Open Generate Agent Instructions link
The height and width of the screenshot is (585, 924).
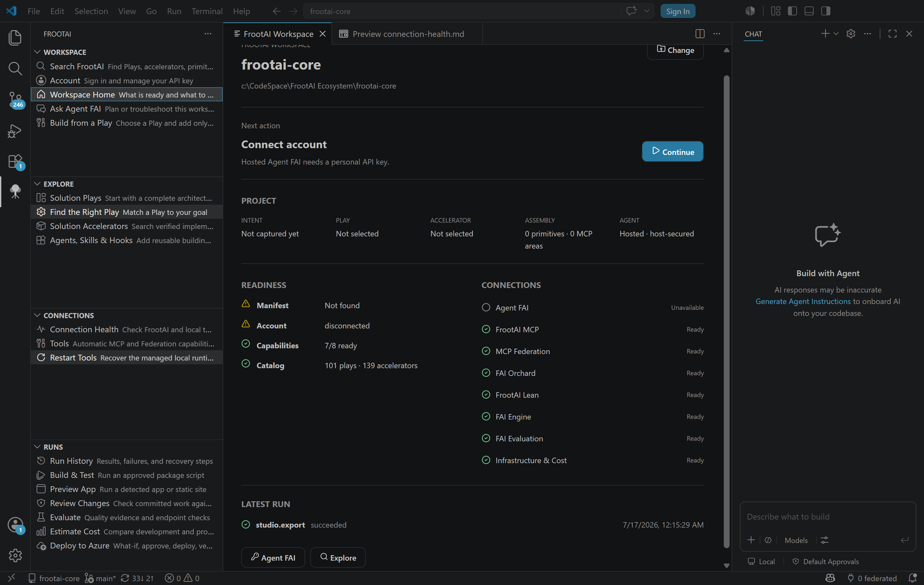pos(803,301)
